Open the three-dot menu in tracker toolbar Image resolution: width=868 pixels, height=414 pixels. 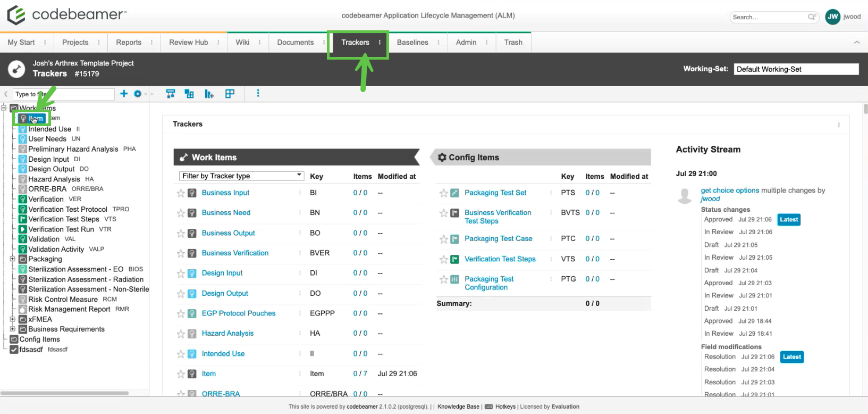[258, 94]
